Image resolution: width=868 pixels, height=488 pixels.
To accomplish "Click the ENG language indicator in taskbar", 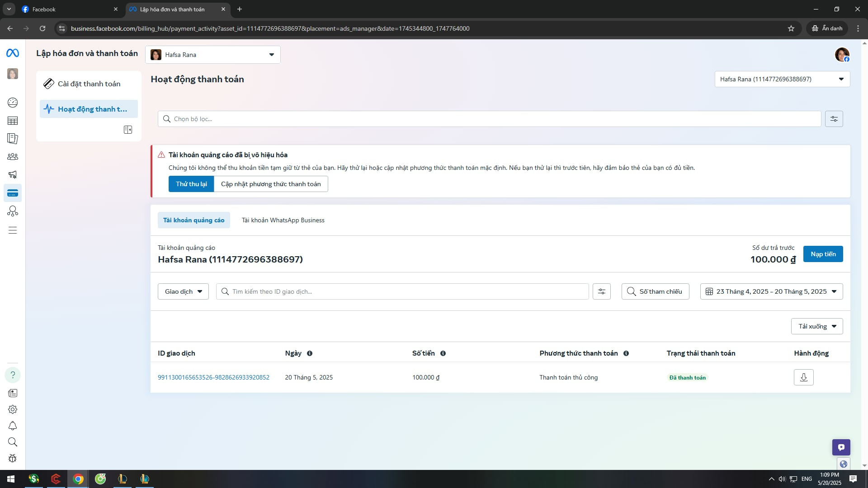I will tap(807, 479).
